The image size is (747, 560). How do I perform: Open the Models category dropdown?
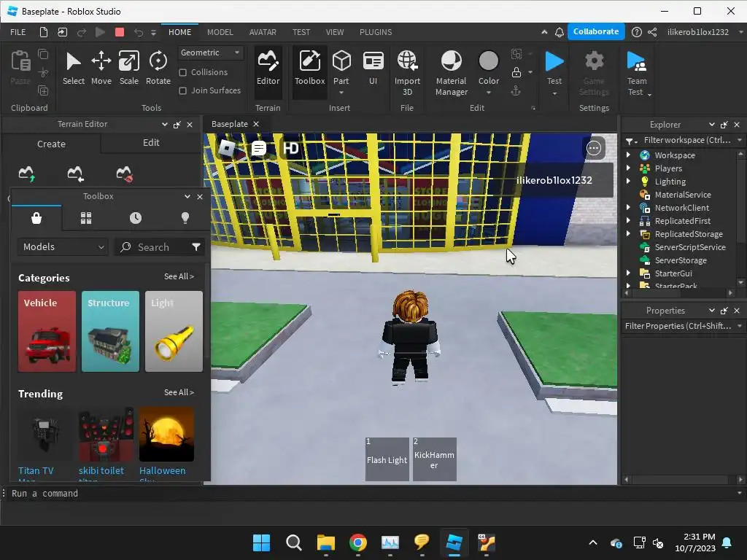[63, 246]
